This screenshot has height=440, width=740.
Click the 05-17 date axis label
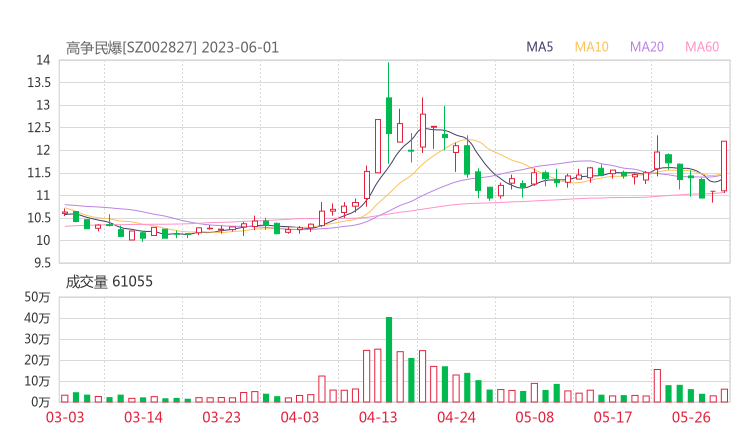point(613,417)
